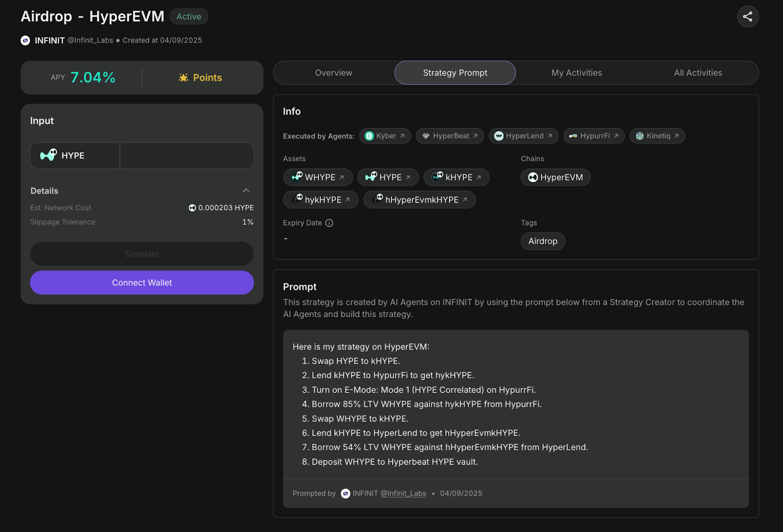Open the All Activities tab

pyautogui.click(x=698, y=73)
